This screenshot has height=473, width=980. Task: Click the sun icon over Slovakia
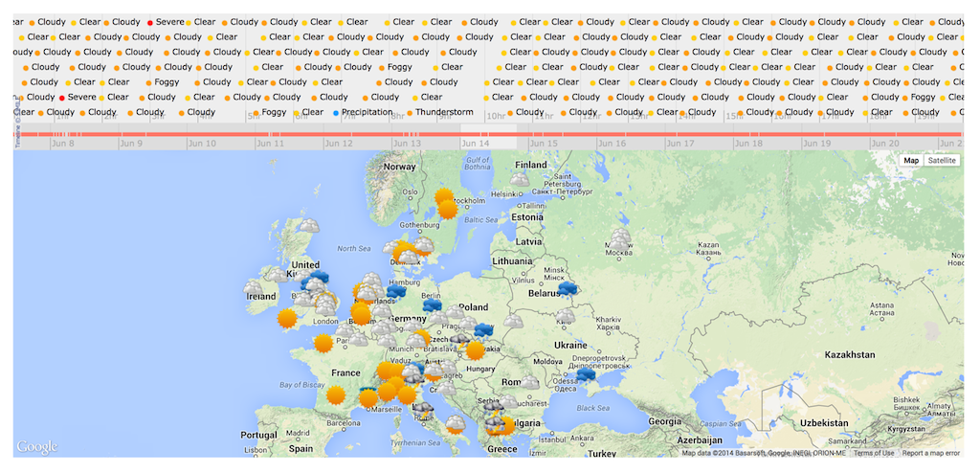point(476,350)
